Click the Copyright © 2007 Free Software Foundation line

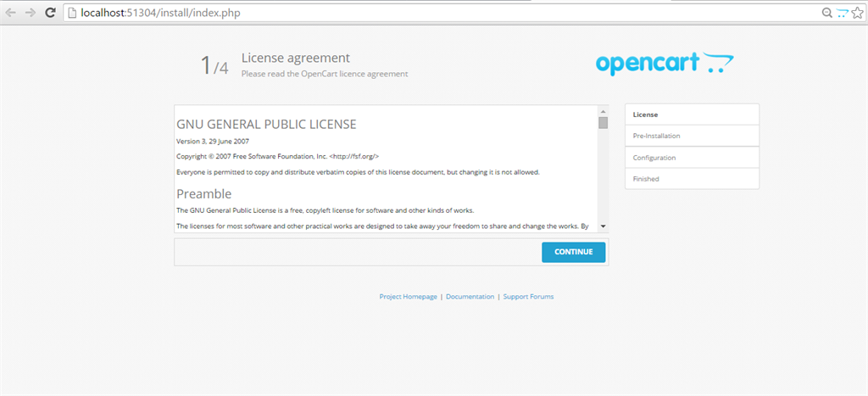(x=277, y=157)
